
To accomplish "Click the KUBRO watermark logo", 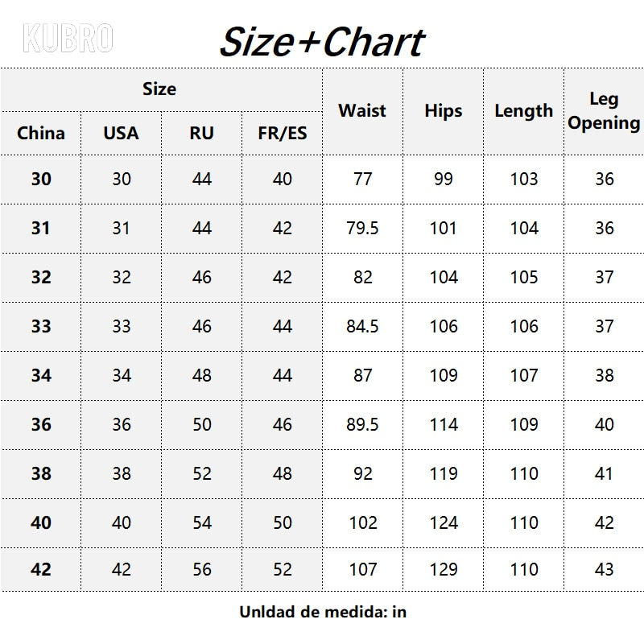I will pyautogui.click(x=68, y=38).
